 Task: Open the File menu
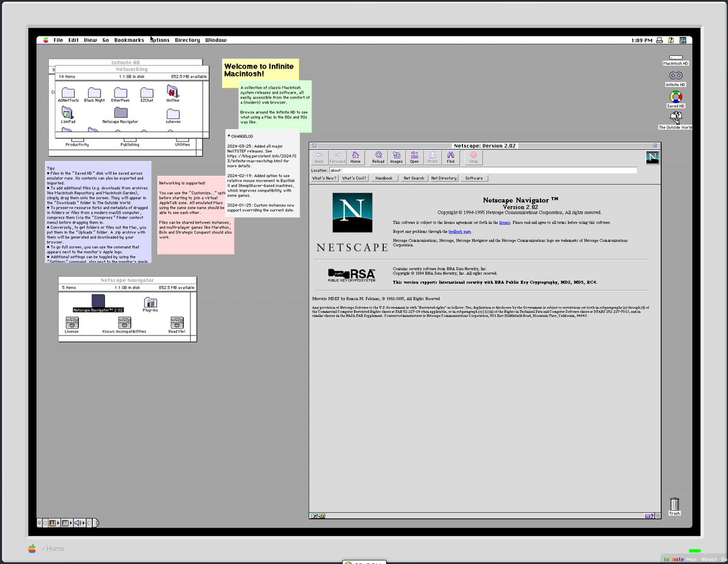pos(58,40)
